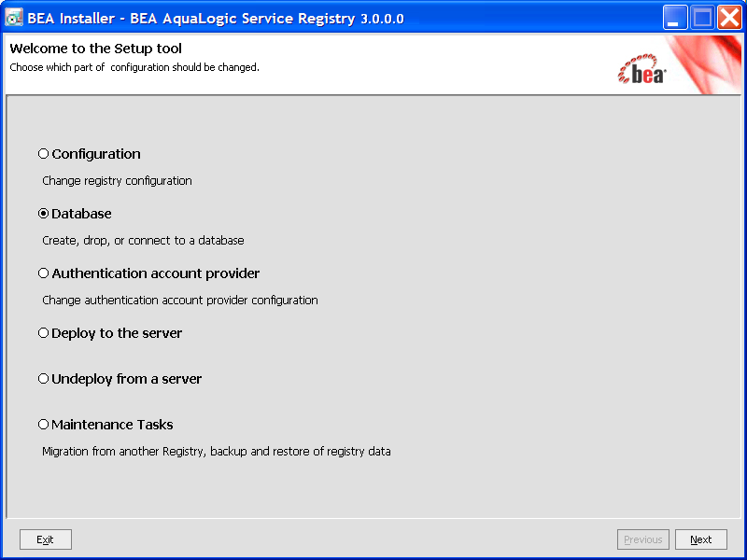Click 'Change authentication account provider configuration' text

click(x=180, y=301)
